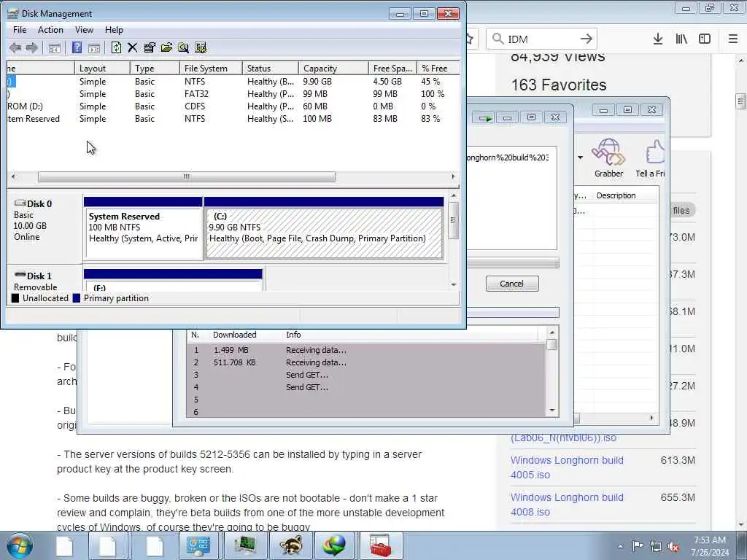
Task: Click the horizontal scrollbar thumb in volume list
Action: coord(186,176)
